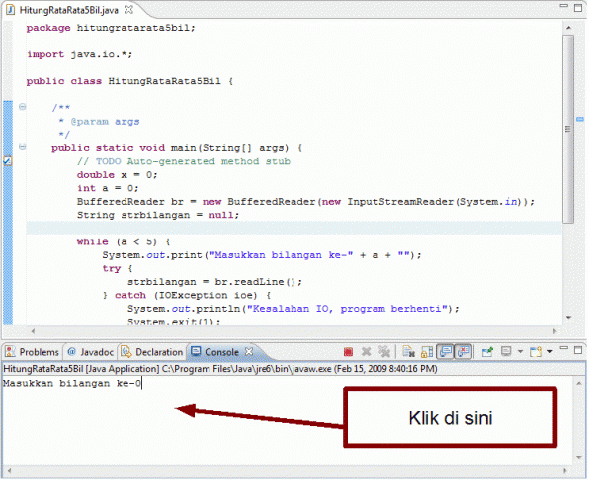The image size is (589, 480).
Task: Click the editor scroll up arrow
Action: click(568, 28)
